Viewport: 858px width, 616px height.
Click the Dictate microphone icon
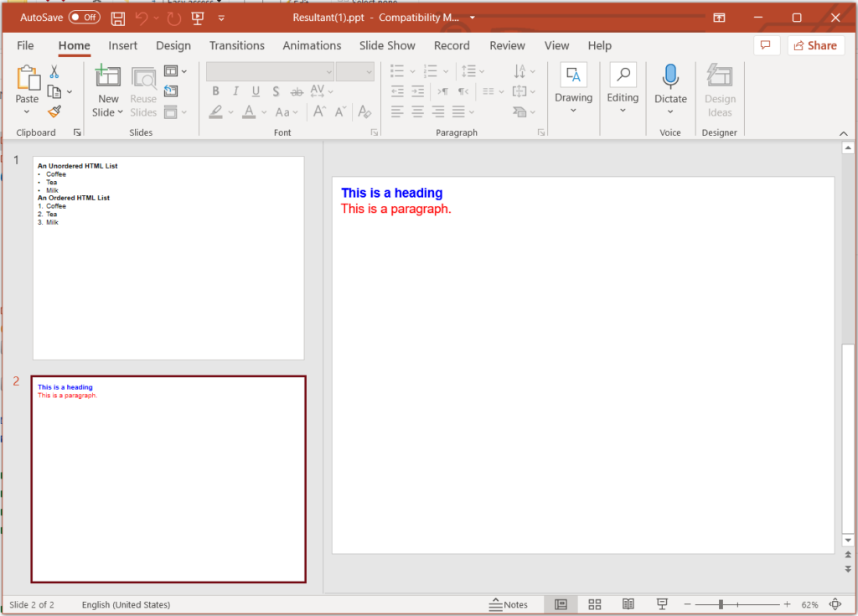tap(670, 77)
